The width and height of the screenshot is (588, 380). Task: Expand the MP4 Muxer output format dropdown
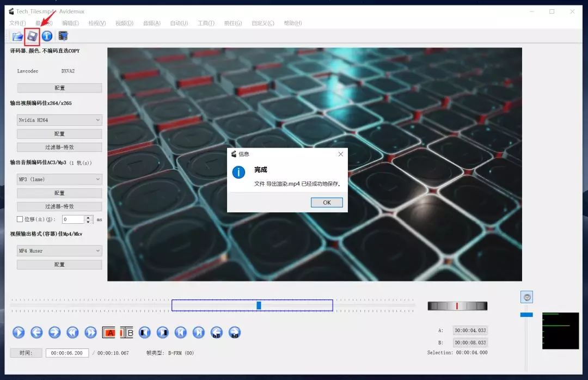click(x=60, y=250)
